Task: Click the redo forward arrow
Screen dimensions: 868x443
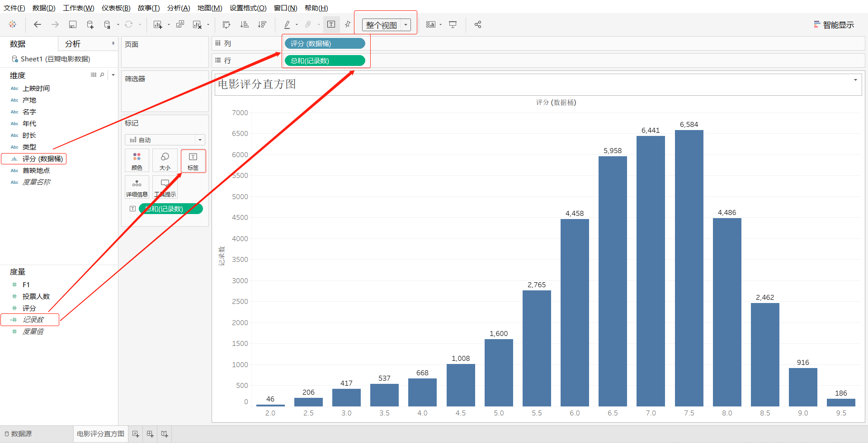Action: (55, 24)
